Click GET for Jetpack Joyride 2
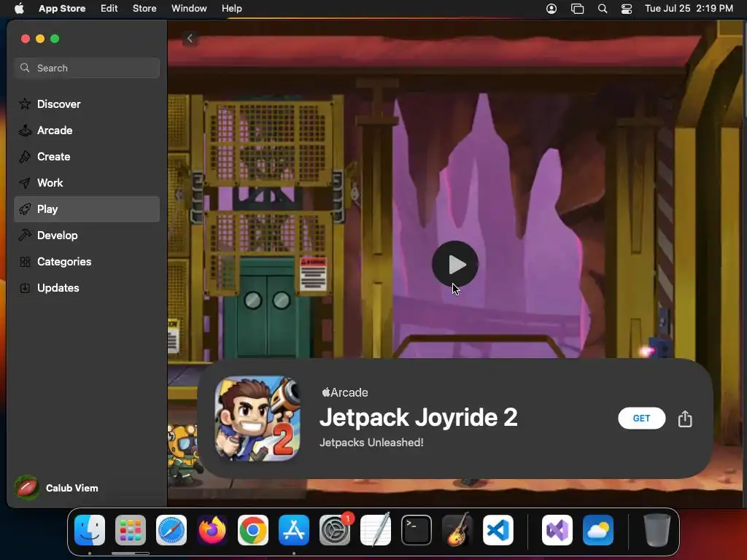The height and width of the screenshot is (560, 747). 641,418
